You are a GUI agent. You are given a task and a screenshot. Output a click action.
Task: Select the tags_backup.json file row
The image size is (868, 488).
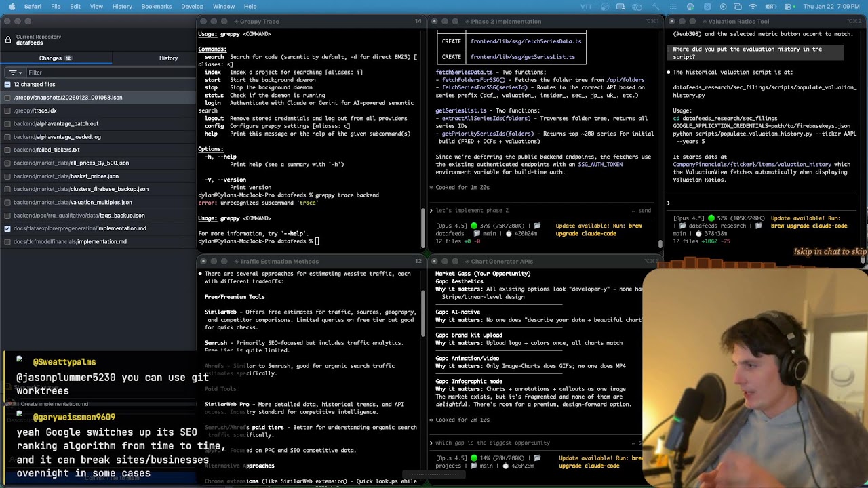(x=99, y=216)
